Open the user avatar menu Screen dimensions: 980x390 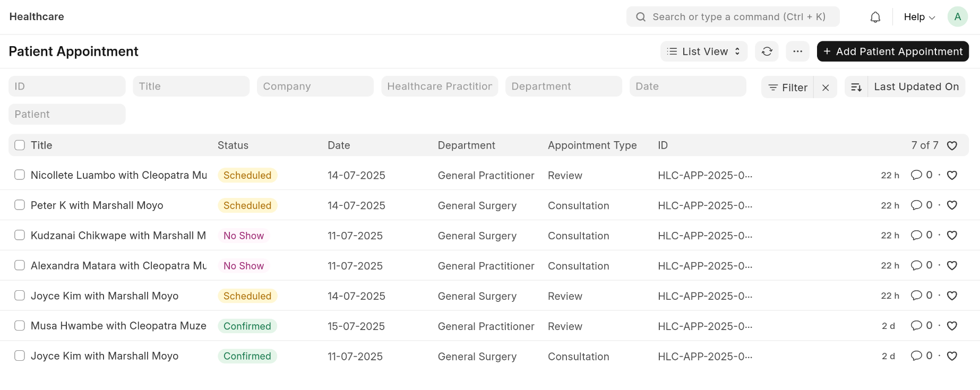[x=958, y=16]
